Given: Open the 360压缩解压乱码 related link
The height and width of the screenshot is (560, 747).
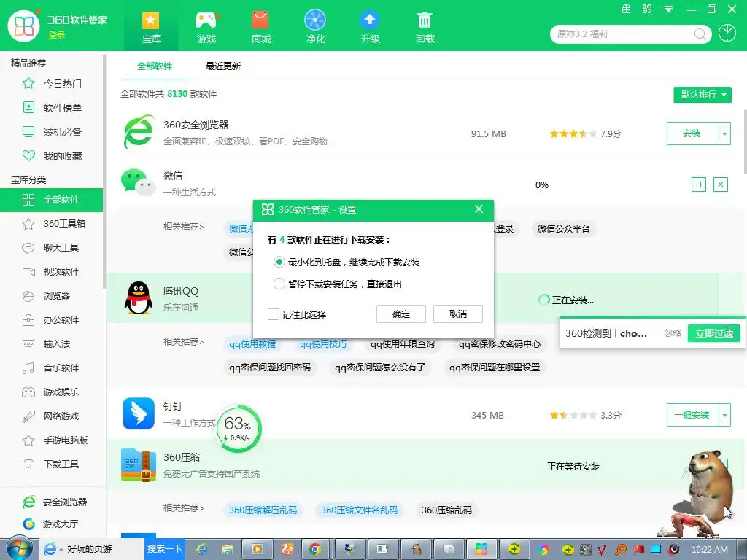Looking at the screenshot, I should tap(263, 510).
